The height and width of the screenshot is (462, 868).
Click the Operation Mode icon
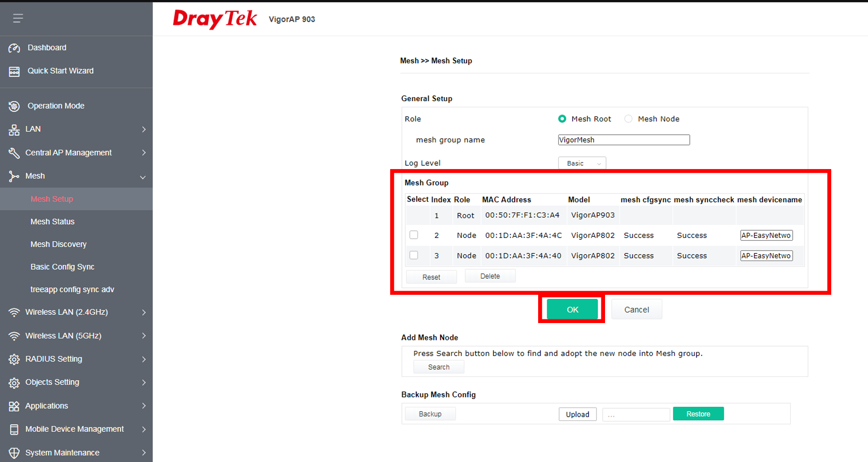tap(14, 106)
